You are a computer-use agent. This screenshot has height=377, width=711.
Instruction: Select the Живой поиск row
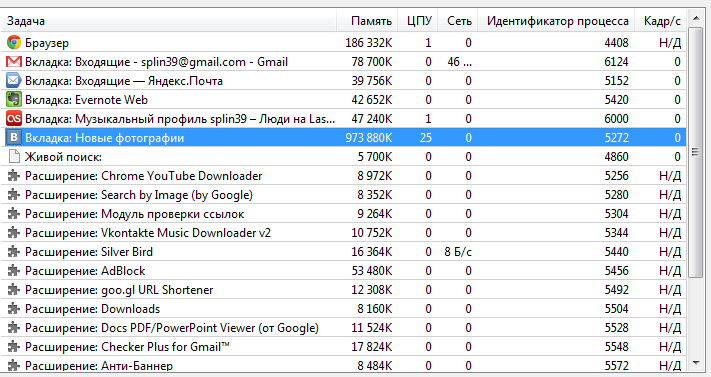coord(344,157)
